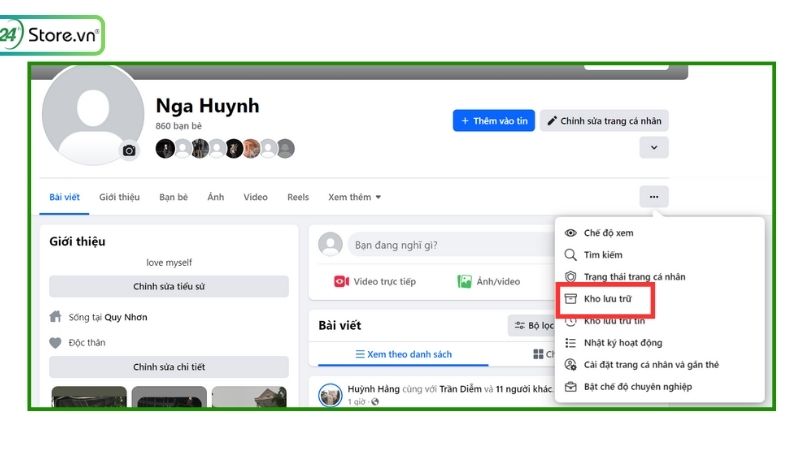Switch to the Bài viết tab
Image resolution: width=800 pixels, height=457 pixels.
click(x=64, y=197)
